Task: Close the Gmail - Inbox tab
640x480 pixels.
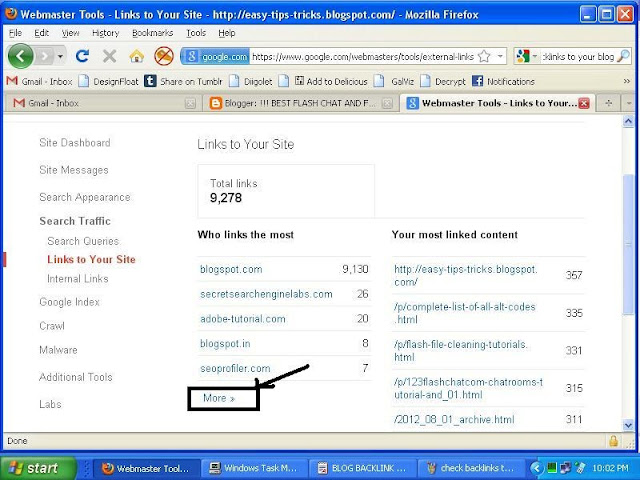Action: point(190,103)
